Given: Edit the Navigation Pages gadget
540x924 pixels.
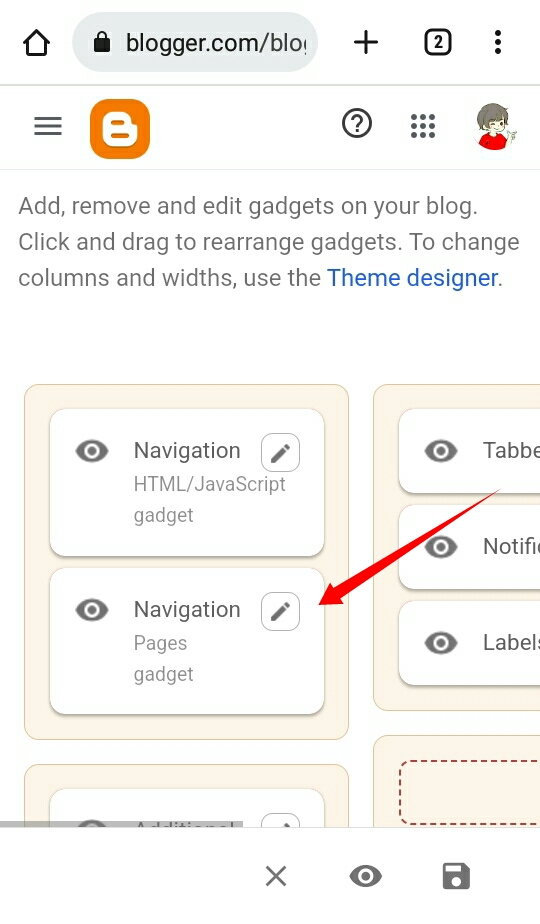Looking at the screenshot, I should (x=281, y=612).
